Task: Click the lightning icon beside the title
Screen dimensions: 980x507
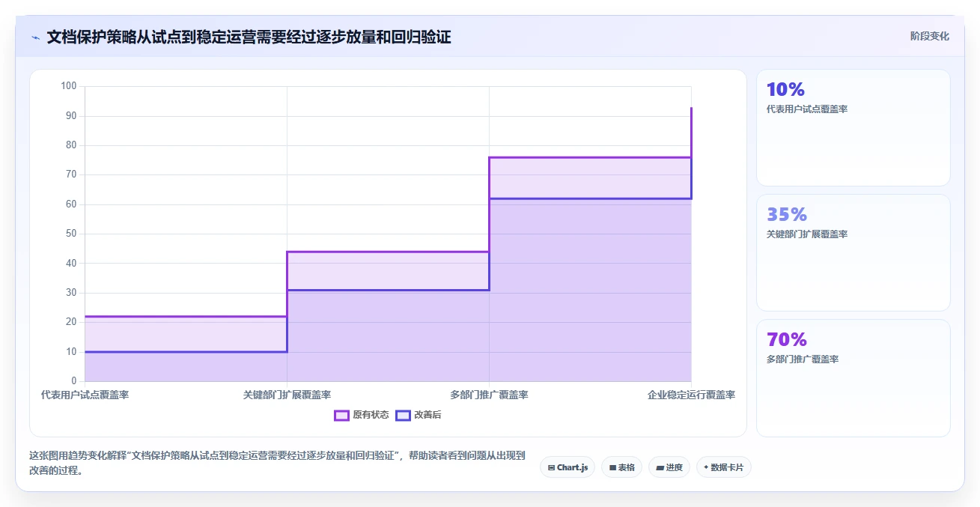Action: [35, 37]
